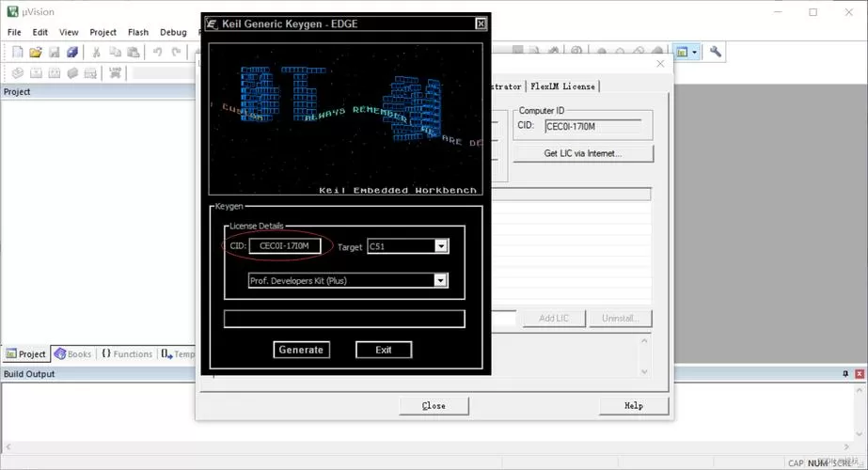Click the Keil Keygen title bar icon
868x470 pixels.
(212, 23)
